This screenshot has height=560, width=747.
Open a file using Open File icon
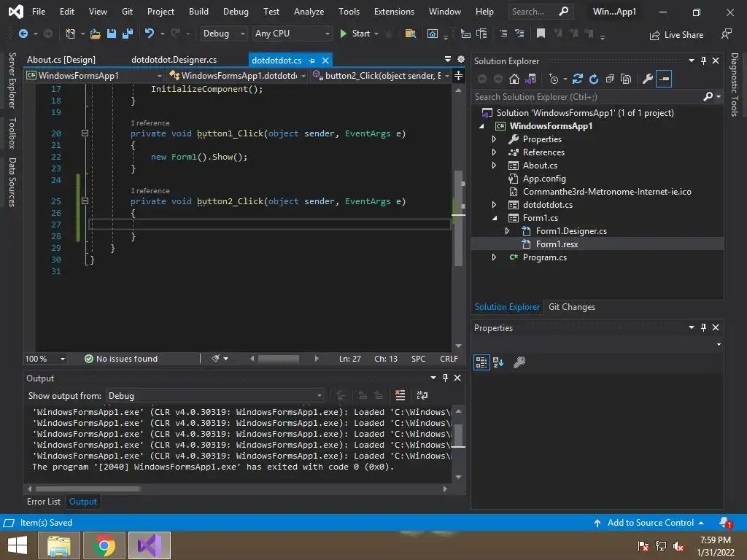[96, 34]
